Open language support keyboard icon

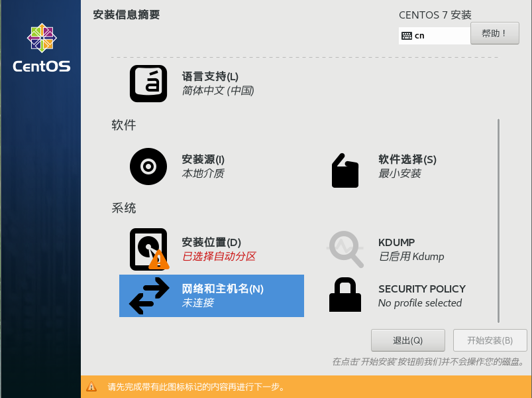pyautogui.click(x=148, y=84)
